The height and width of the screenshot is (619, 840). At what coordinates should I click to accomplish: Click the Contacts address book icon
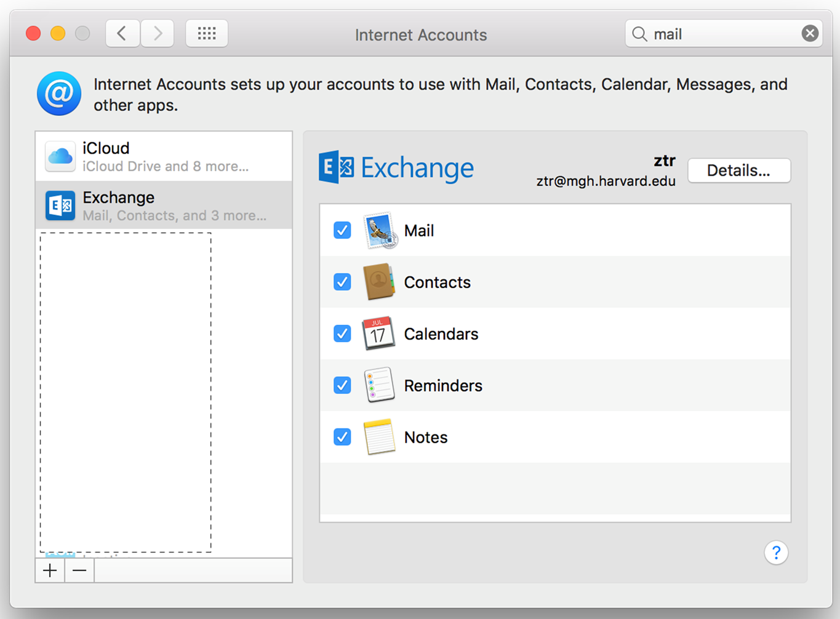[x=379, y=282]
